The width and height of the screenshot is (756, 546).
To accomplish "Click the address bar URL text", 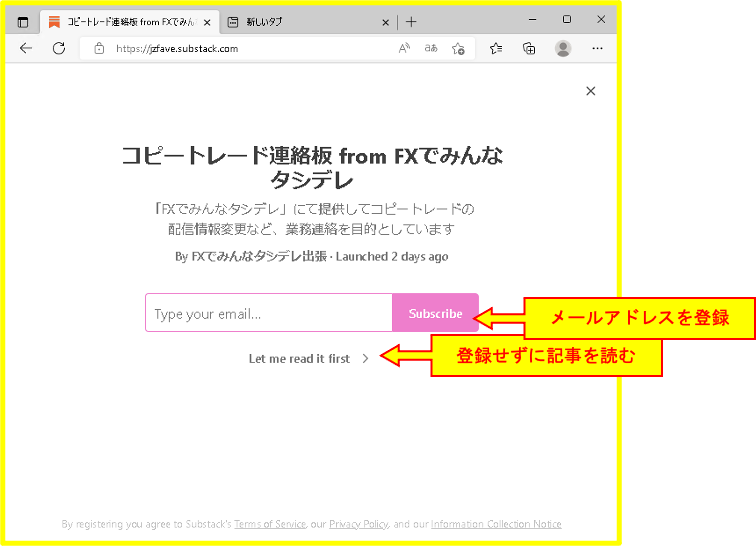I will click(177, 49).
